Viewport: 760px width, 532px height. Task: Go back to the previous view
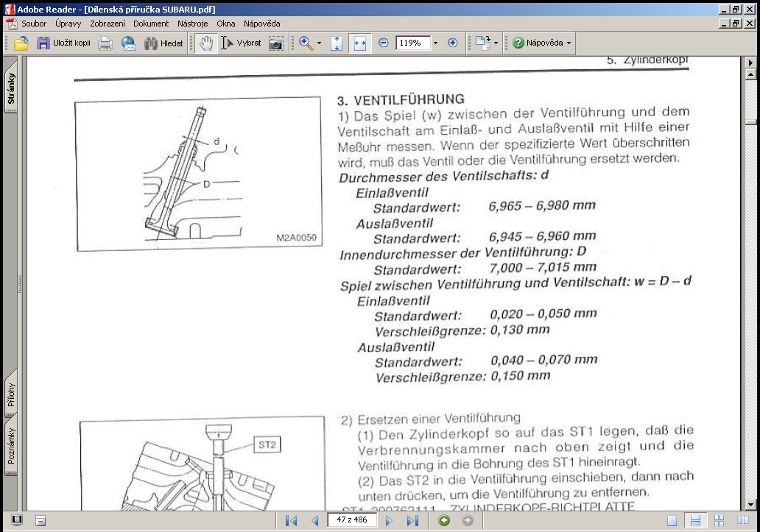point(444,520)
